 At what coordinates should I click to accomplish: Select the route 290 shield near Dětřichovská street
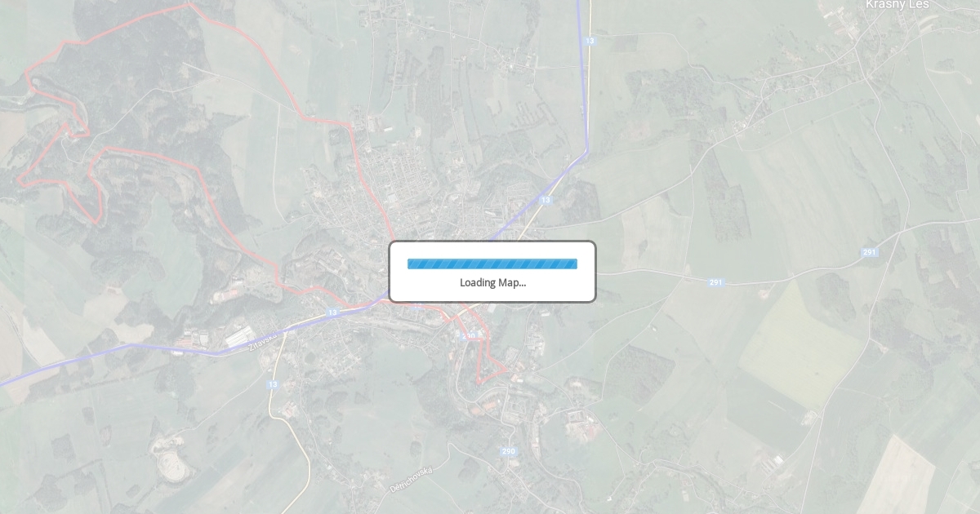(x=509, y=451)
